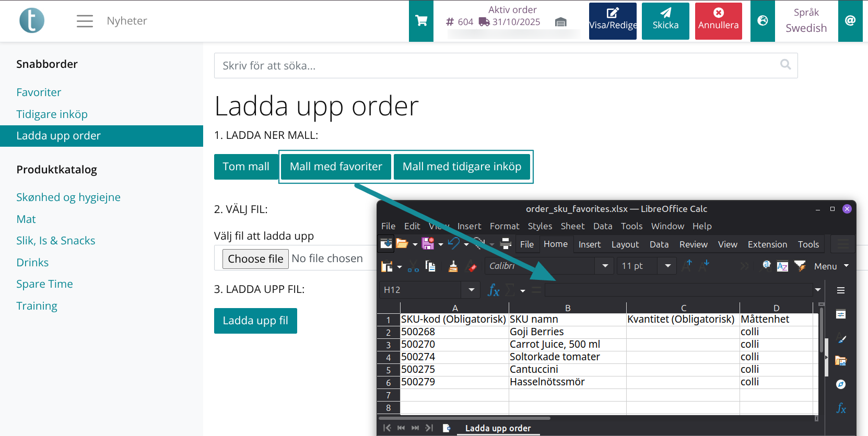Open the Open-file recent documents dropdown arrow
Image resolution: width=868 pixels, height=436 pixels.
point(415,244)
